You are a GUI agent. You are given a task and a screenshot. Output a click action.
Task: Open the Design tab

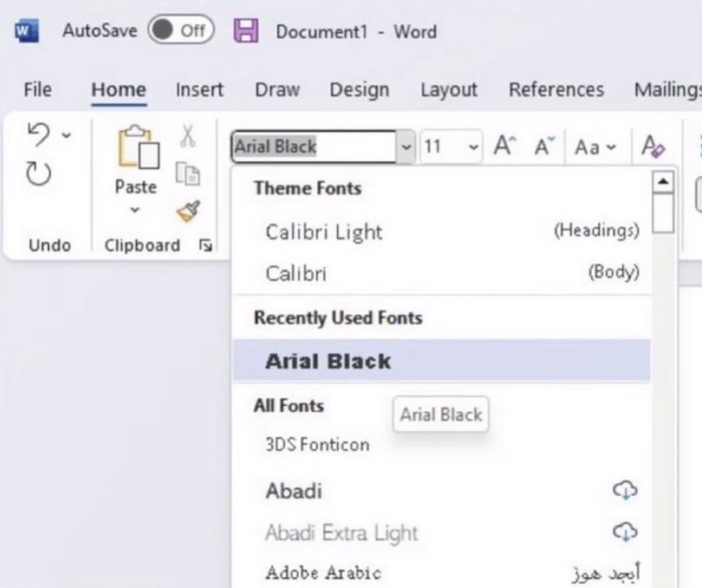360,90
